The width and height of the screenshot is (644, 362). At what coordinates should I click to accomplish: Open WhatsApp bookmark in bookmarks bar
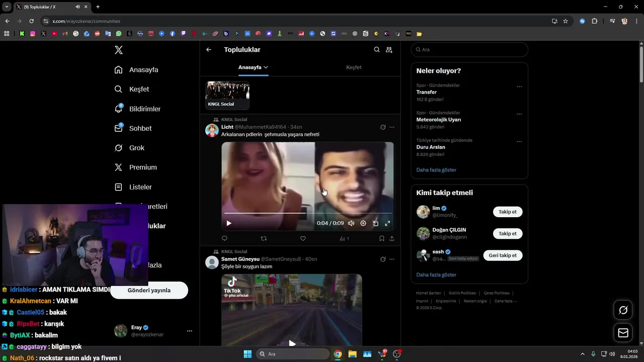pos(119,34)
